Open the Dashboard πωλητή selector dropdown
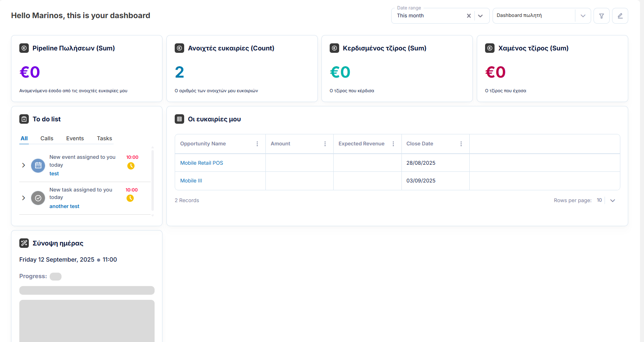The height and width of the screenshot is (342, 644). click(583, 16)
